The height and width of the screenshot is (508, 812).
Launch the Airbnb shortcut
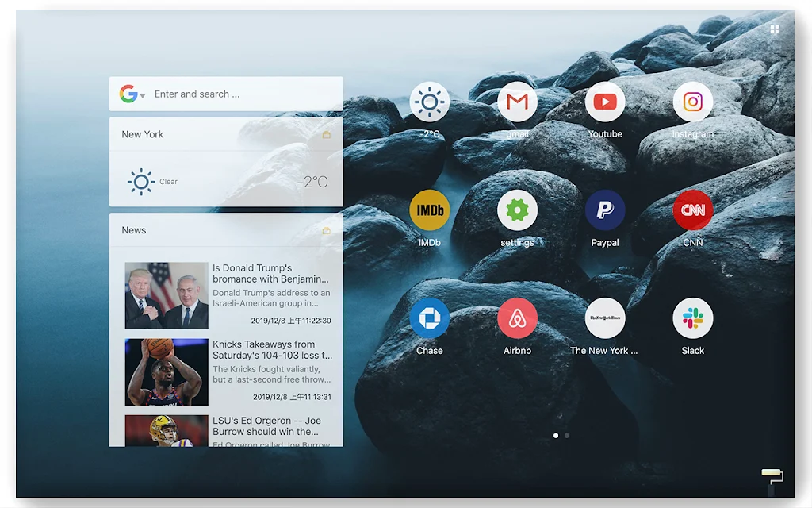517,318
